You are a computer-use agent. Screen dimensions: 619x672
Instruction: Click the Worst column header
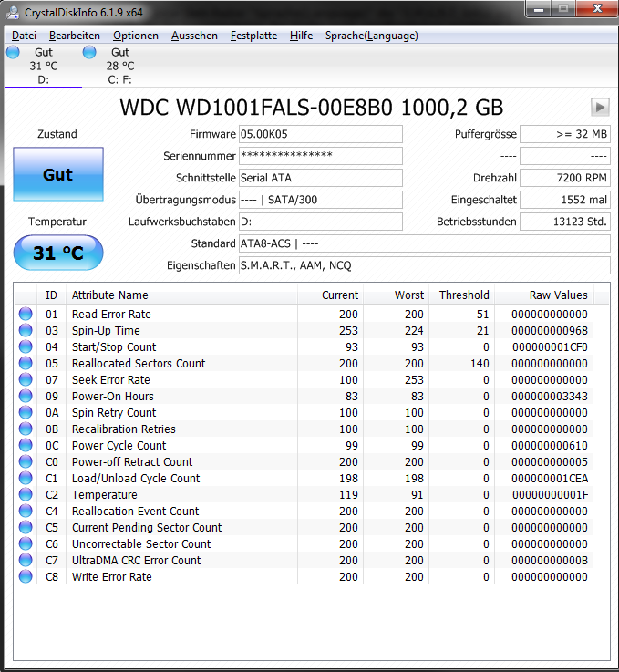(396, 295)
